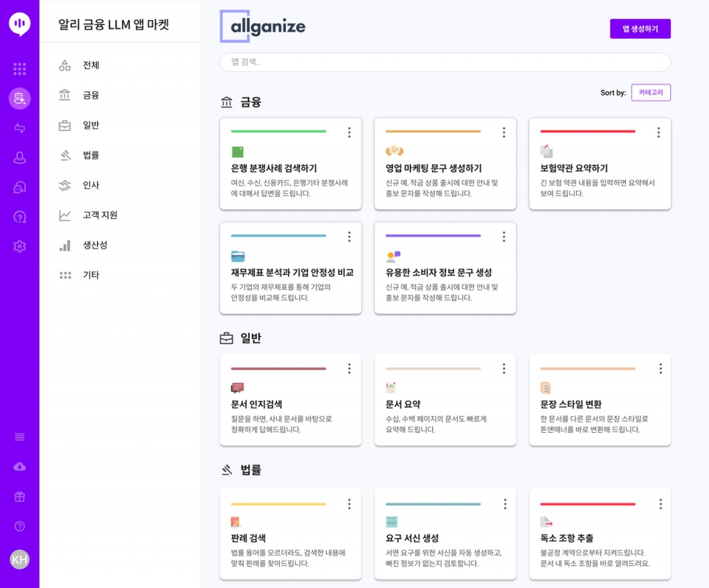The width and height of the screenshot is (709, 588).
Task: Click the 앱 생성하기 button
Action: [640, 28]
